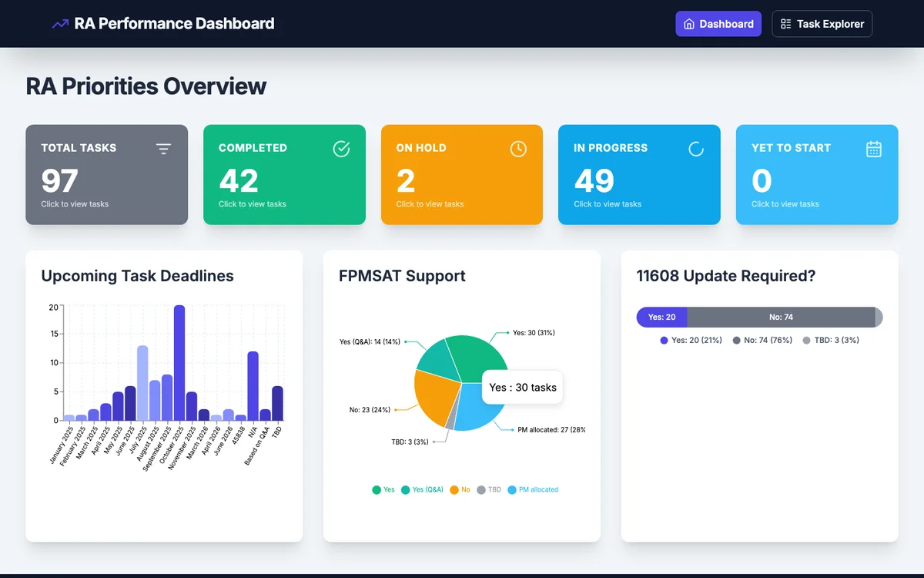
Task: Click the 'No: 74 (76%)' legend item
Action: [762, 340]
